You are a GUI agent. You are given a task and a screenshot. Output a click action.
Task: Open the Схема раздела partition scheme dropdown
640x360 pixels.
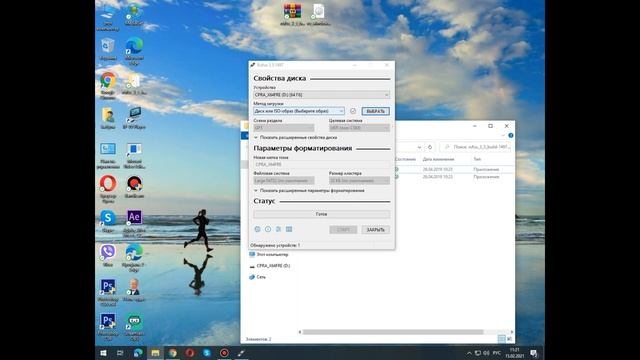[284, 128]
